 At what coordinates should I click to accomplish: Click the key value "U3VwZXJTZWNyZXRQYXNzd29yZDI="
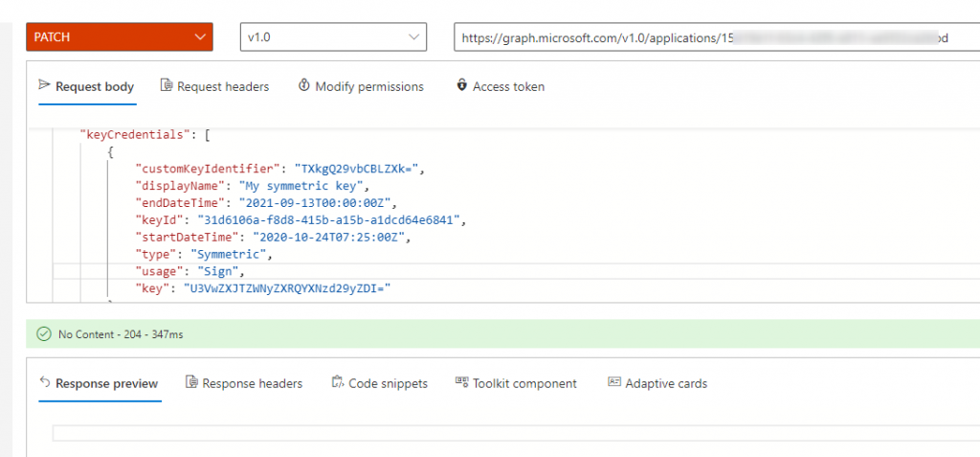pos(287,288)
